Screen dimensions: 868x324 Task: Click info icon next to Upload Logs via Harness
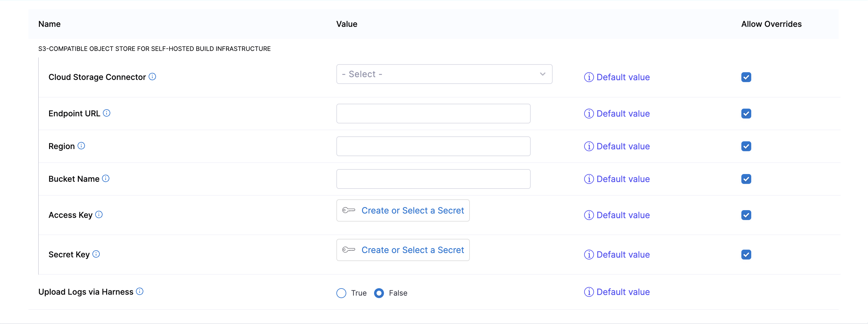pyautogui.click(x=140, y=291)
